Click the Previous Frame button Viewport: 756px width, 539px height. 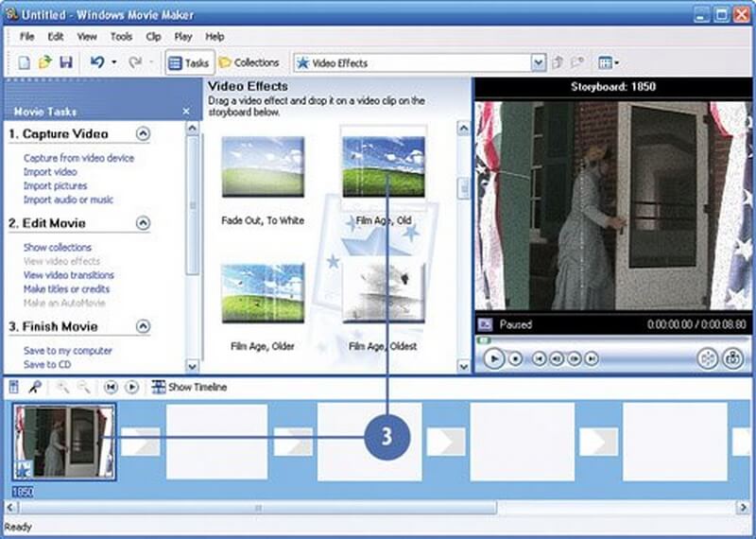coord(557,358)
